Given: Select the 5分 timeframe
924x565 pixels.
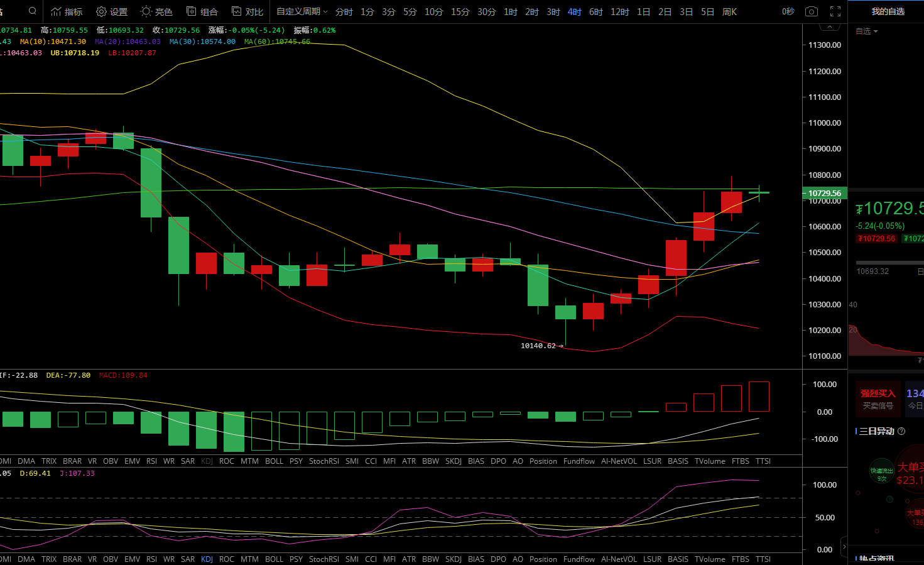Looking at the screenshot, I should 410,11.
